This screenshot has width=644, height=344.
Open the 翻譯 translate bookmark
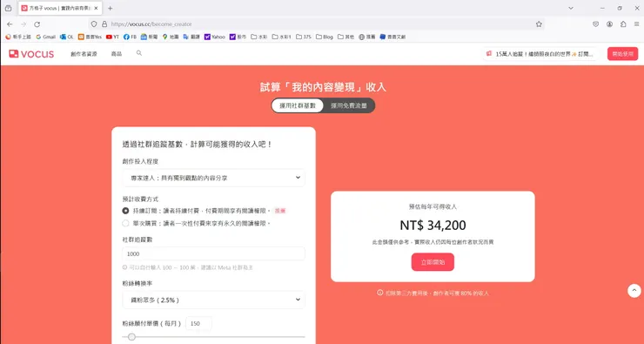coord(191,37)
